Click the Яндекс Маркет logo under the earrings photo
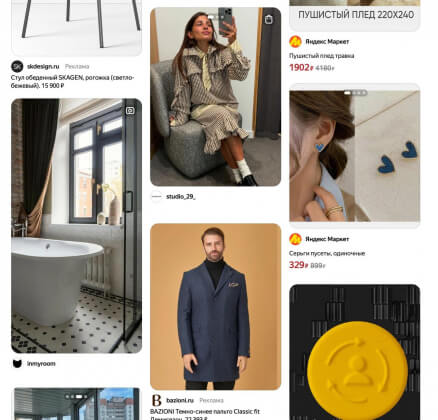 295,239
